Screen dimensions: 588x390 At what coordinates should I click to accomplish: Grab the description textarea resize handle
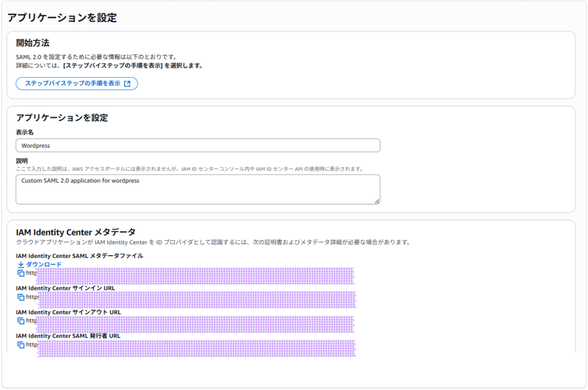[x=377, y=201]
